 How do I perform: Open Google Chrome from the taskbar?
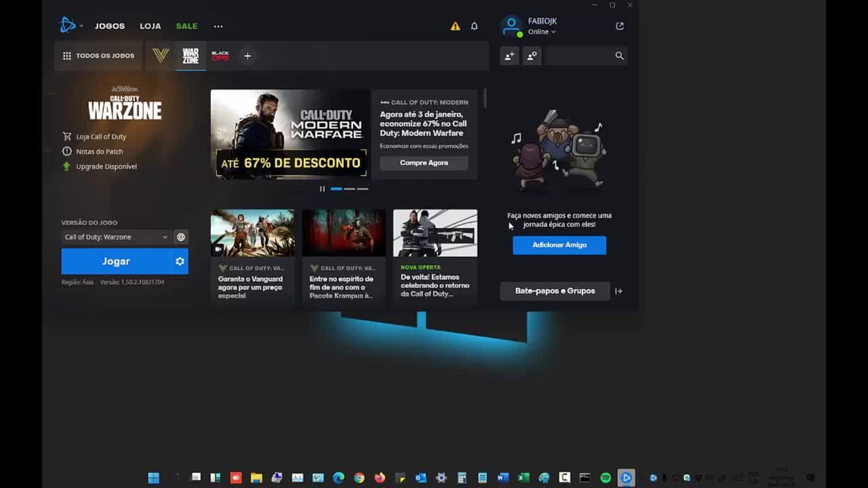(359, 478)
